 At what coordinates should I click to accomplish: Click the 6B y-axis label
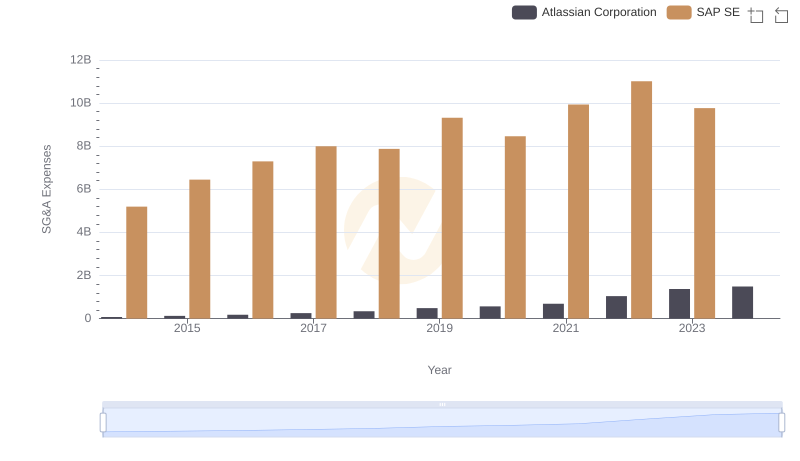point(84,189)
